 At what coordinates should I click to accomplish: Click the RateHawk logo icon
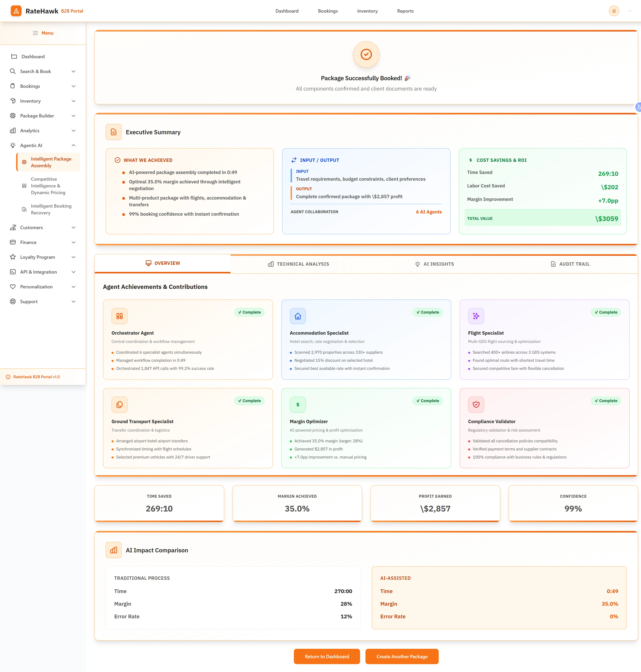point(16,11)
